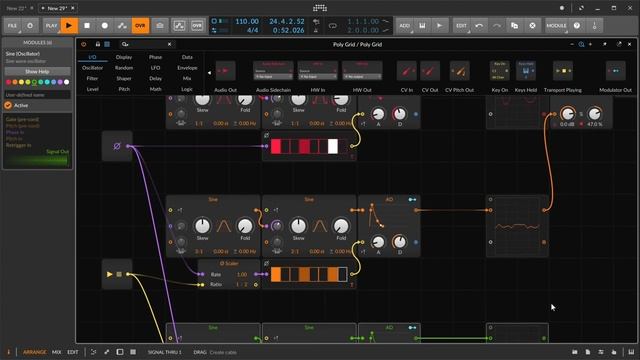This screenshot has width=640, height=360.
Task: Open the HW Out output dropdown
Action: pos(362,76)
